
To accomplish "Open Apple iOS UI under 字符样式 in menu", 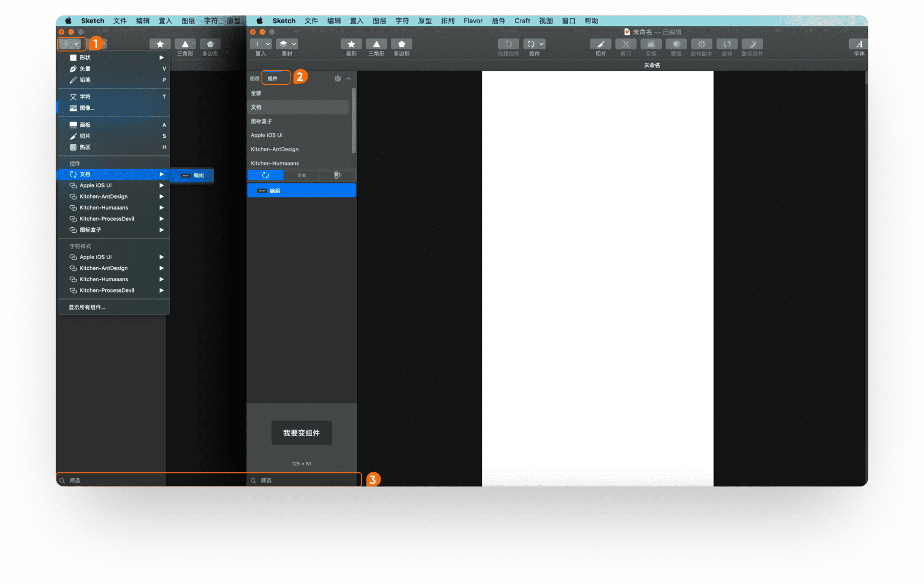I will click(114, 257).
